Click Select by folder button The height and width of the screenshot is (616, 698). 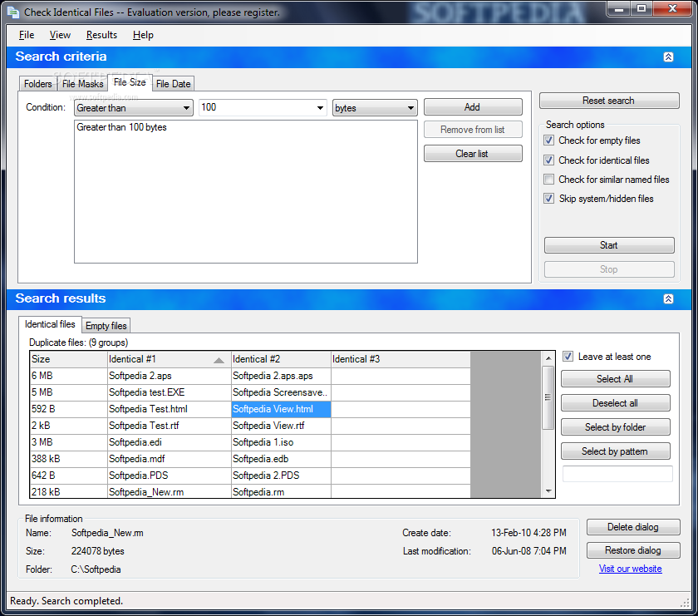[x=615, y=427]
